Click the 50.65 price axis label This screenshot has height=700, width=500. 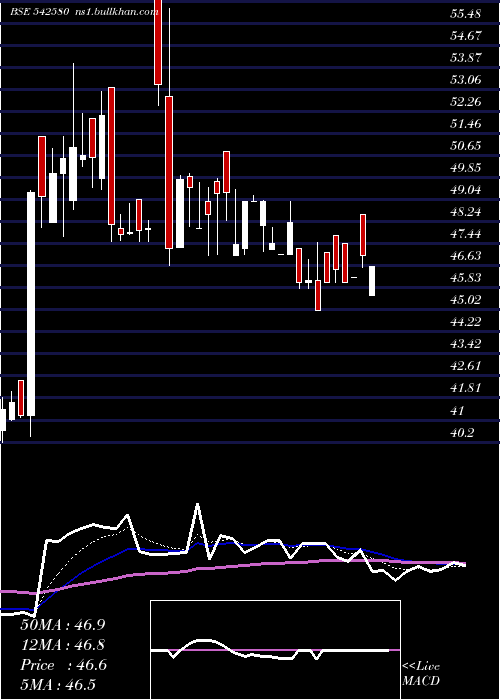point(466,146)
